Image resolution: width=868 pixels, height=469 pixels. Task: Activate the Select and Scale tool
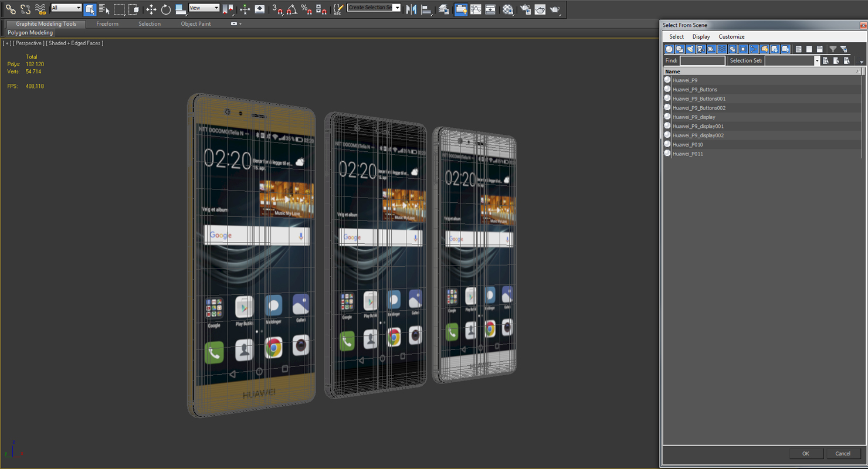tap(181, 9)
